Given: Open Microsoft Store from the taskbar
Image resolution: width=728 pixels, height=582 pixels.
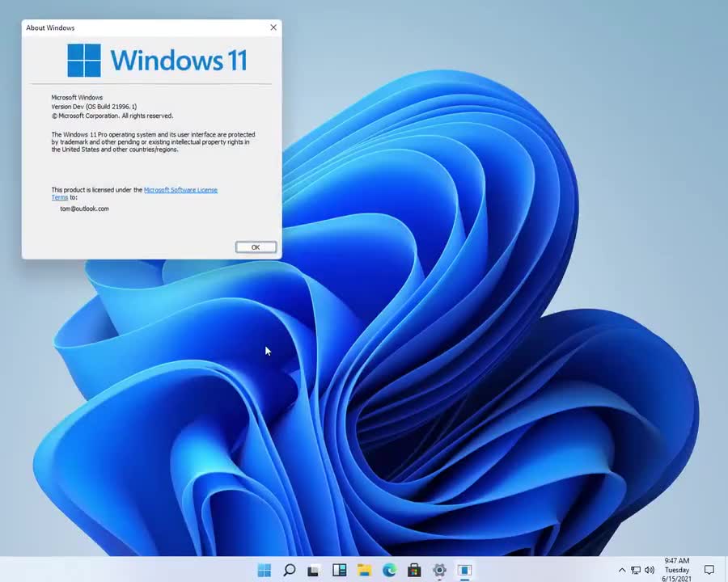Looking at the screenshot, I should tap(414, 570).
